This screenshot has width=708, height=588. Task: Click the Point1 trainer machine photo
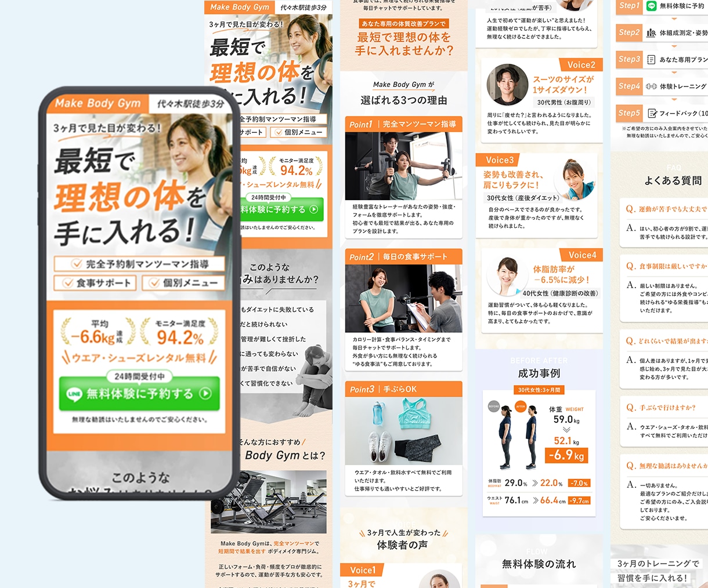pos(403,166)
